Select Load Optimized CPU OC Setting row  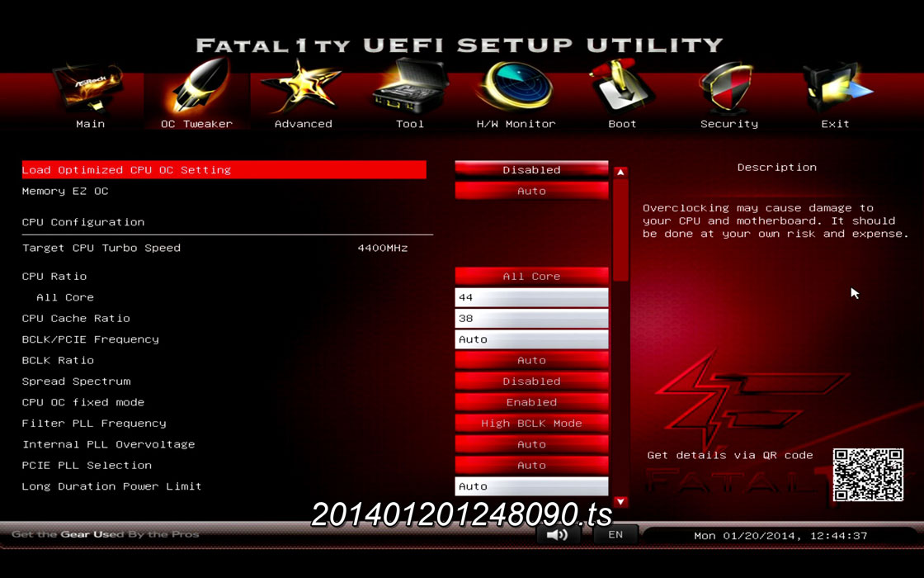tap(223, 170)
